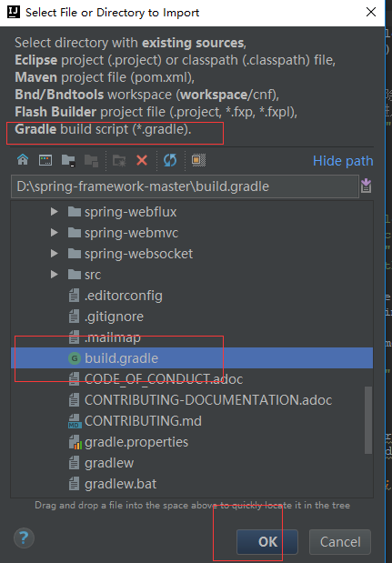Click the module directory toolbar icon
Viewport: 392px width, 563px height.
91,160
